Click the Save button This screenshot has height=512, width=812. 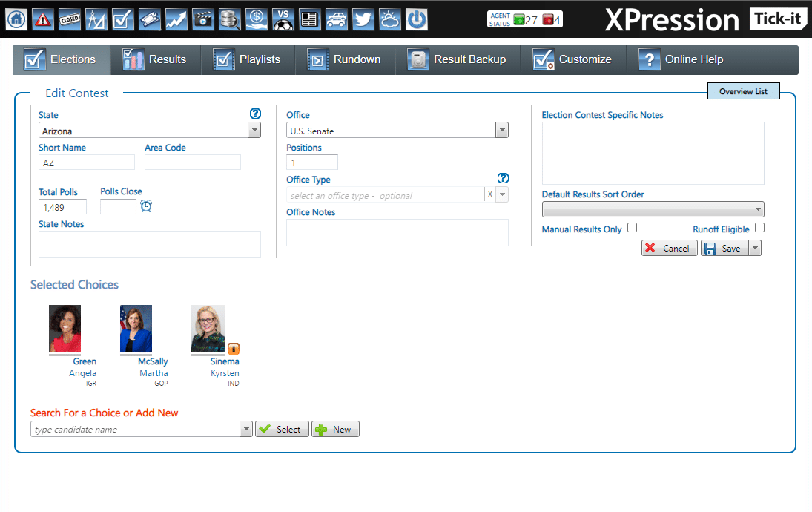pyautogui.click(x=725, y=249)
